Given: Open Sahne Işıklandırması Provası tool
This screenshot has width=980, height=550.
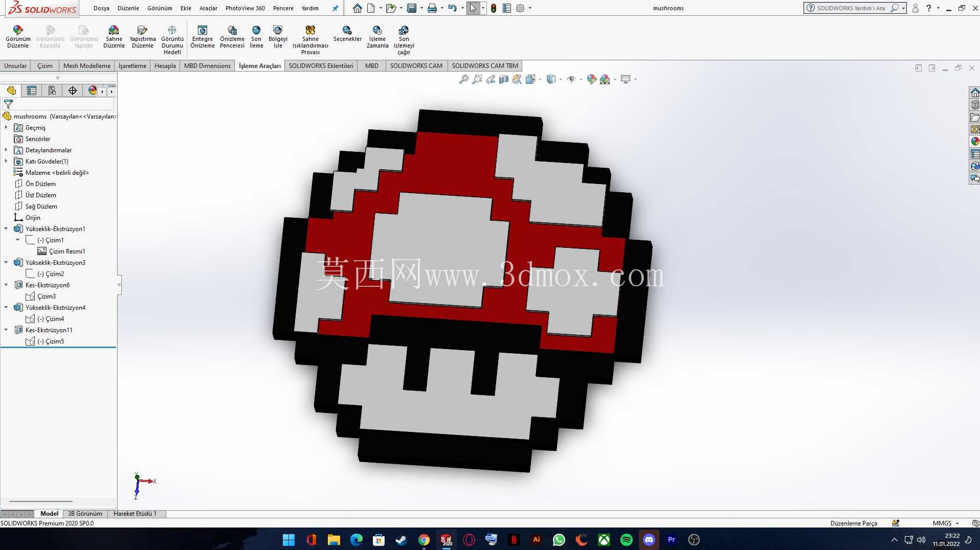Looking at the screenshot, I should click(310, 40).
